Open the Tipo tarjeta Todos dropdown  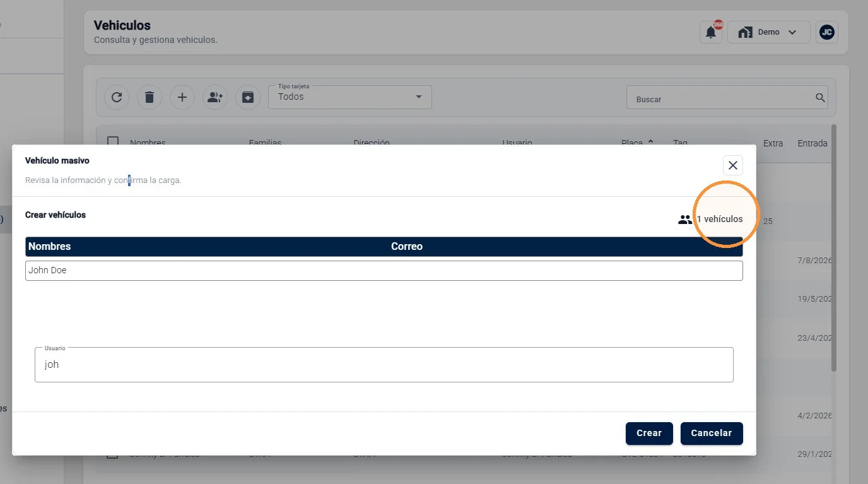[x=350, y=97]
